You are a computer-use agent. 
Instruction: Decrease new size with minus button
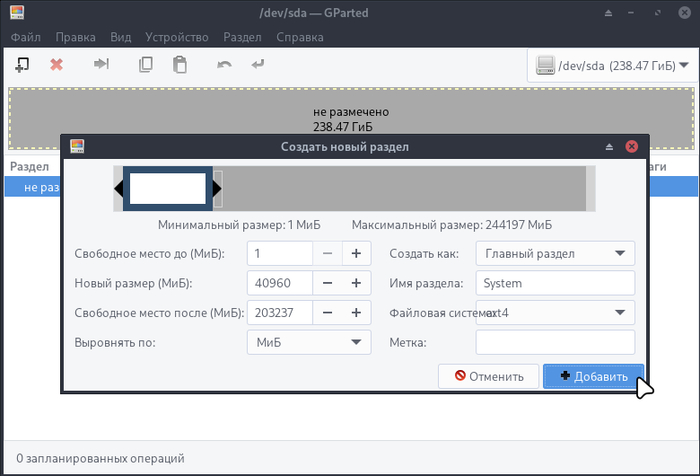click(x=327, y=283)
